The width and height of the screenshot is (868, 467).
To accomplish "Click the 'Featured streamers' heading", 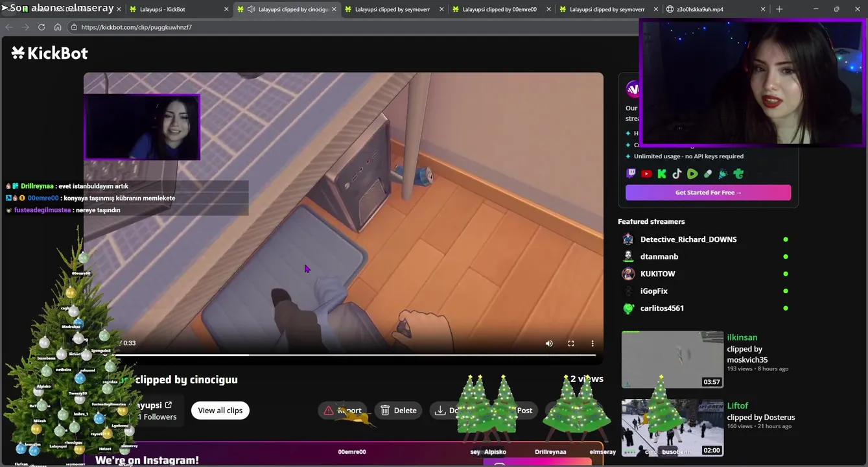I will point(651,222).
